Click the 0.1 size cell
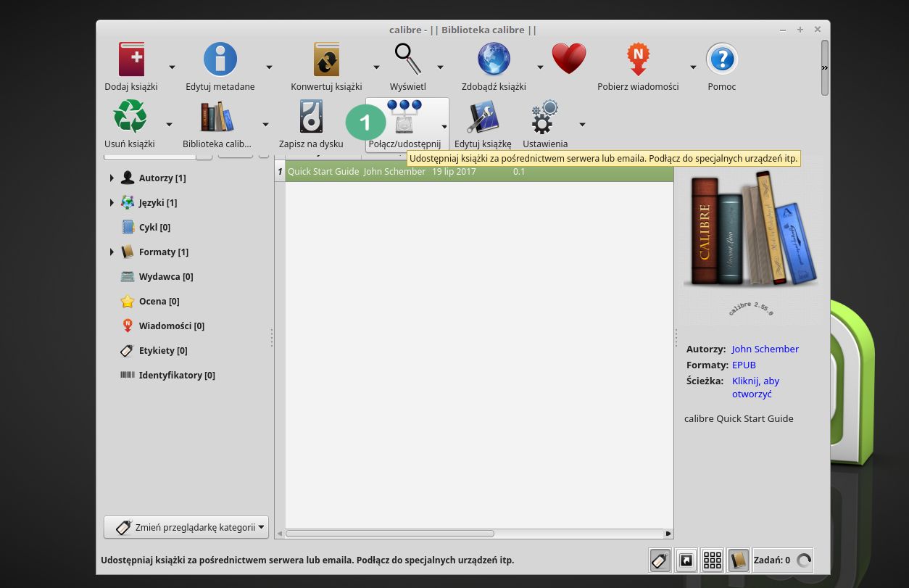The image size is (909, 588). [x=519, y=172]
